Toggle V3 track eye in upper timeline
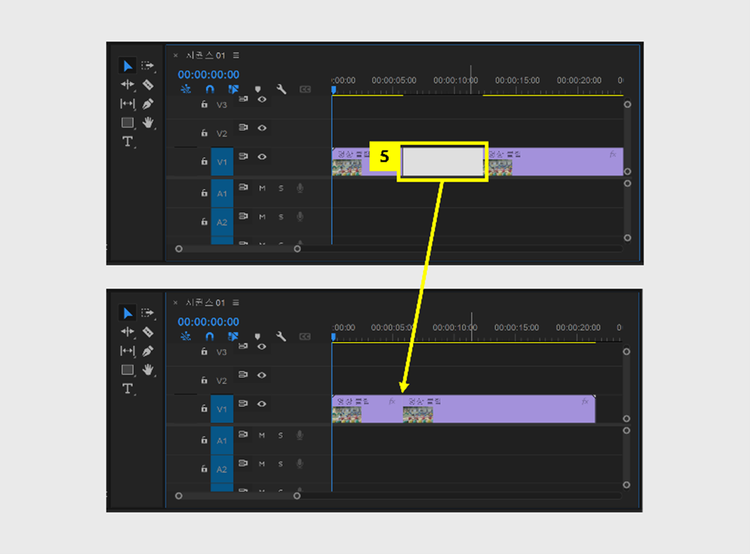The image size is (750, 554). point(262,100)
